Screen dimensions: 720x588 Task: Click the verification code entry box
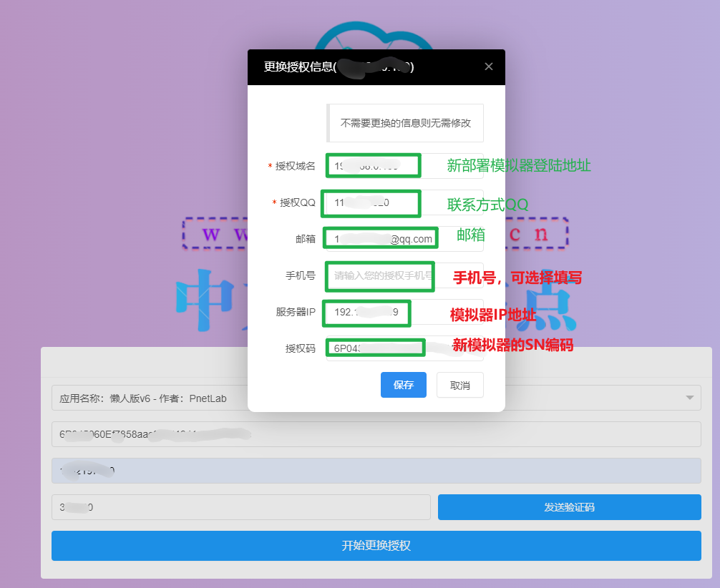pos(241,506)
